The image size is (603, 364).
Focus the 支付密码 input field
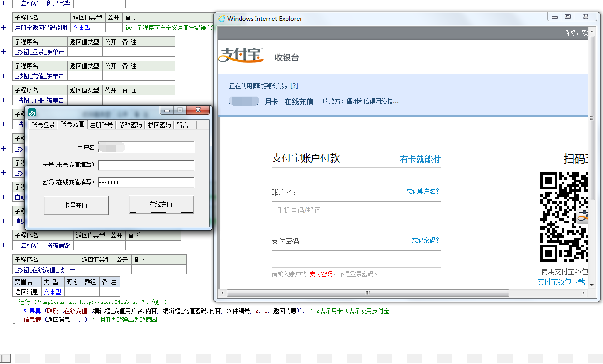357,259
